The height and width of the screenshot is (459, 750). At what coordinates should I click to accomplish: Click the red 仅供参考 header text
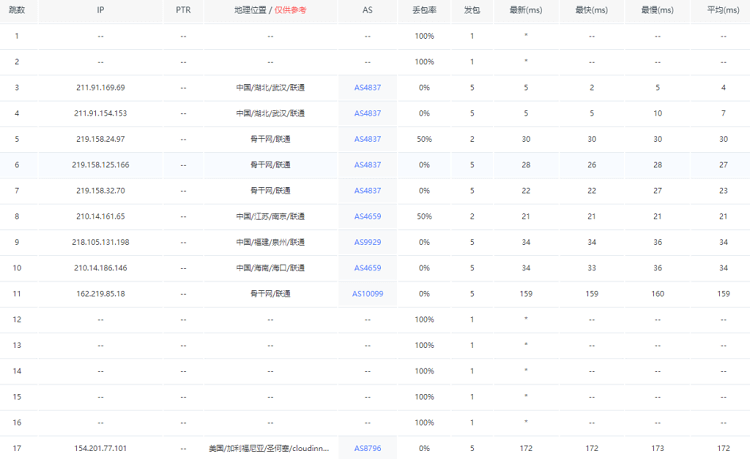(x=291, y=9)
